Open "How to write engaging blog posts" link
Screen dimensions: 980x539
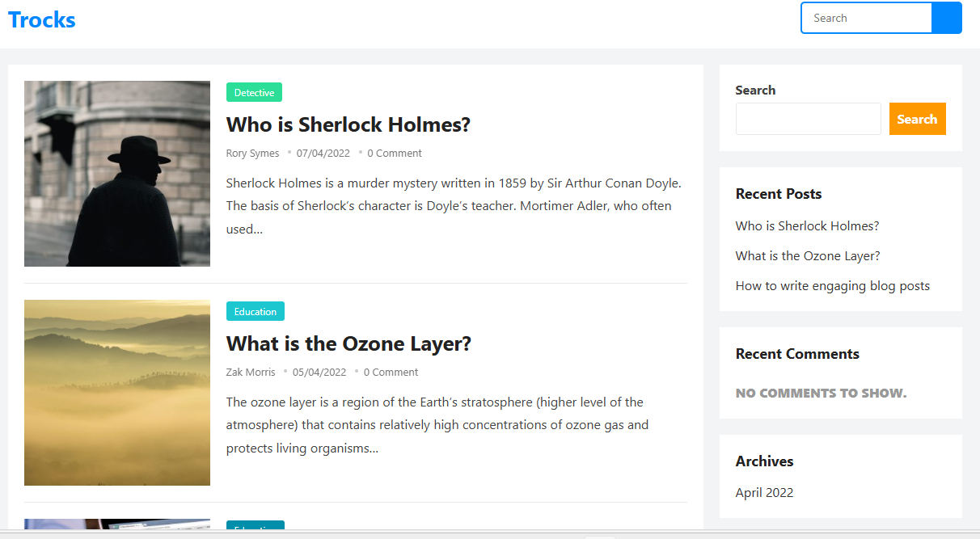(x=832, y=286)
